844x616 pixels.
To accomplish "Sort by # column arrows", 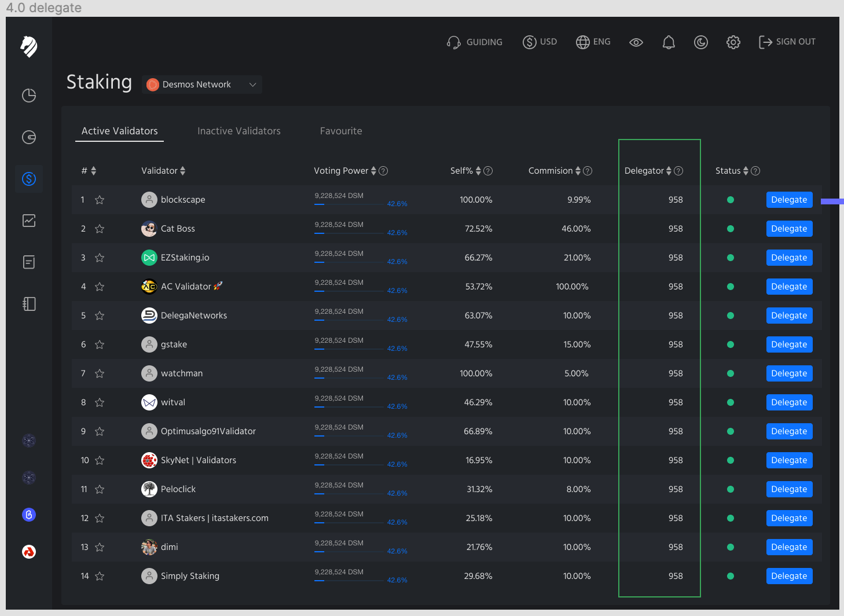I will [x=94, y=171].
